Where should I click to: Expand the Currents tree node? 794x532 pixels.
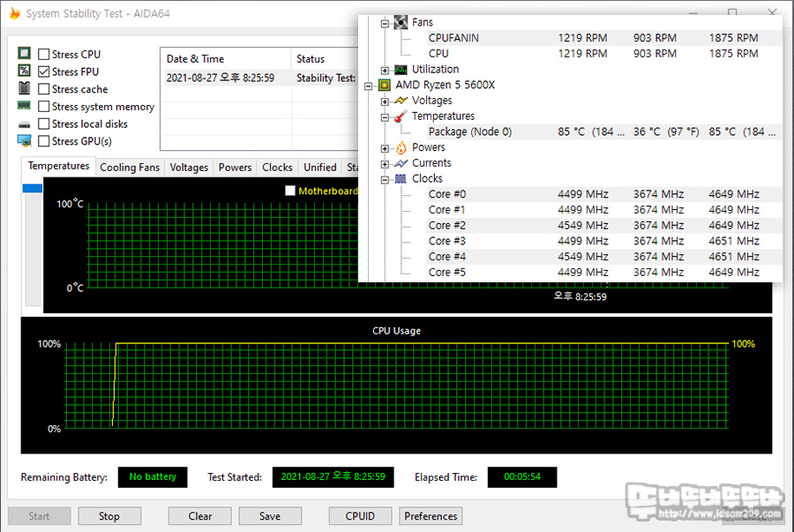click(x=385, y=164)
